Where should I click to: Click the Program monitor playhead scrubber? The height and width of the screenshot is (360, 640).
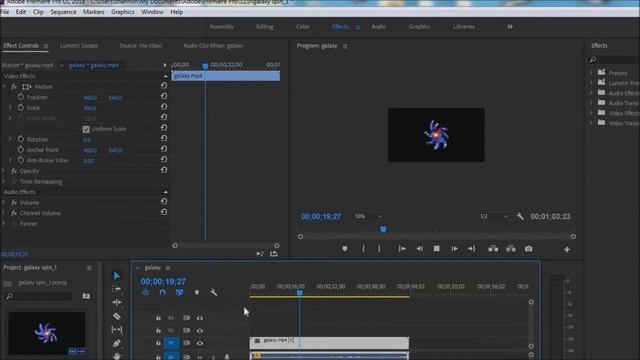[383, 230]
